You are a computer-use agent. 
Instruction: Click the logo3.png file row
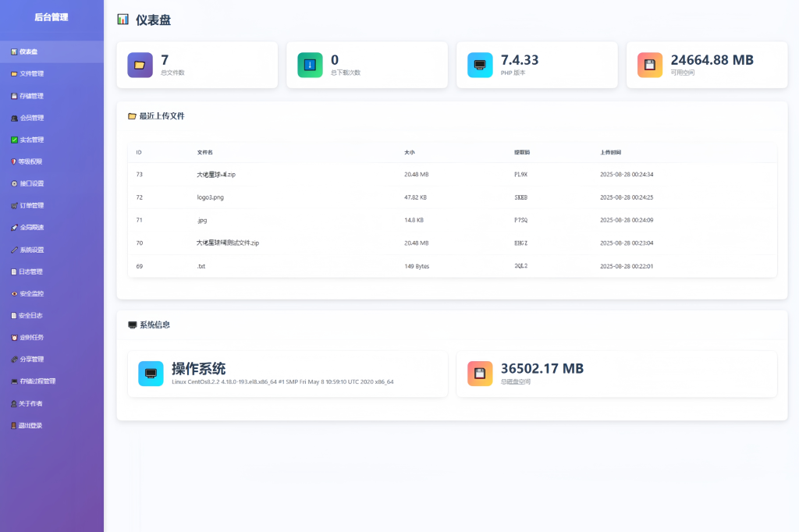(x=211, y=197)
